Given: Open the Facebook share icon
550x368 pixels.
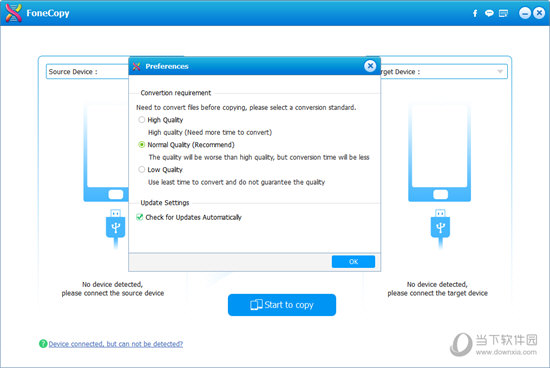Looking at the screenshot, I should coord(475,13).
